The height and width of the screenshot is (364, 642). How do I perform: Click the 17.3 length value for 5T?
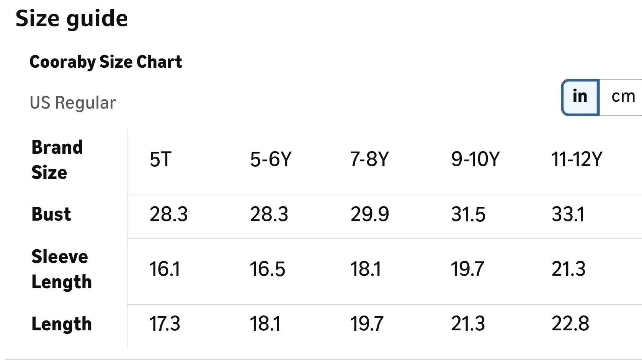165,324
